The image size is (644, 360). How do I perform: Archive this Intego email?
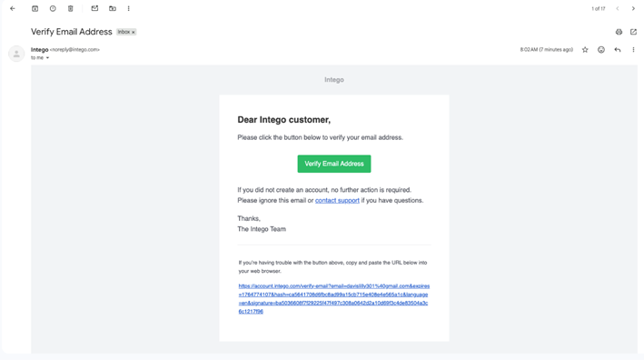(35, 8)
